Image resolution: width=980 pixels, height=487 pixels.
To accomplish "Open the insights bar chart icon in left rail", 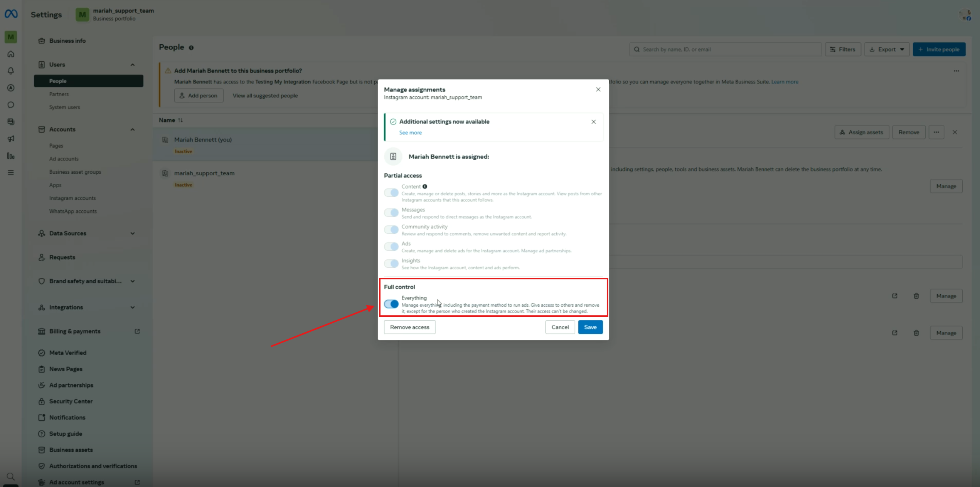I will click(x=11, y=156).
